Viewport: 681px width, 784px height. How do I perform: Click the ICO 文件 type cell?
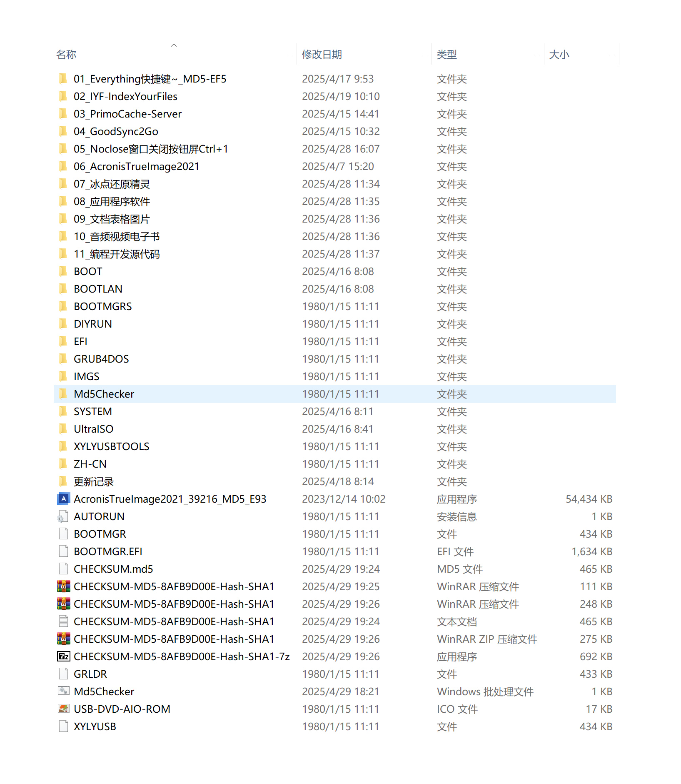[457, 709]
